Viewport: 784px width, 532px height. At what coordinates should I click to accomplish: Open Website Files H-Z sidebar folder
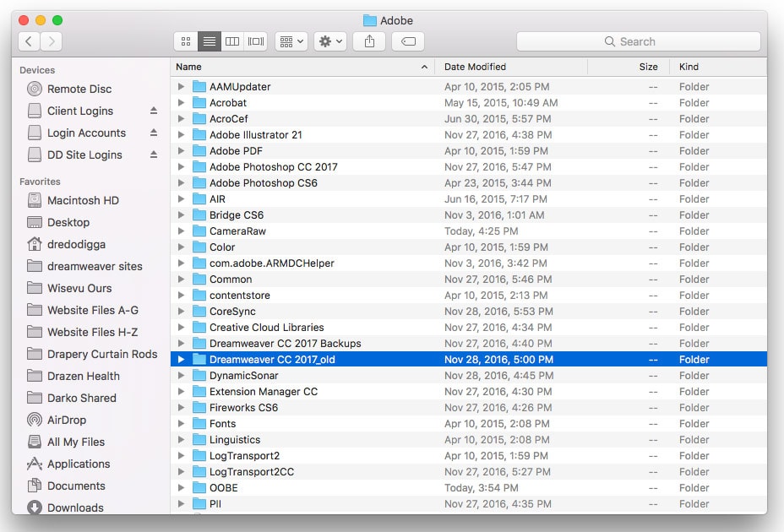pos(83,333)
